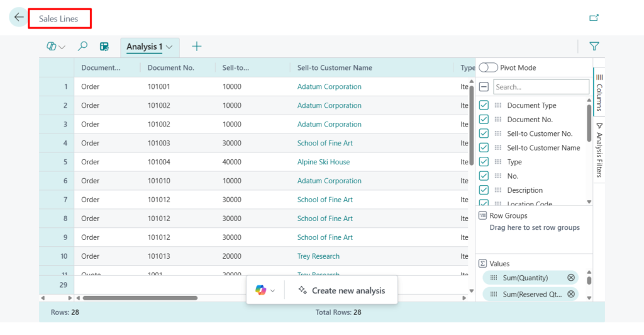This screenshot has height=335, width=644.
Task: Uncheck the Description column checkbox
Action: point(484,190)
